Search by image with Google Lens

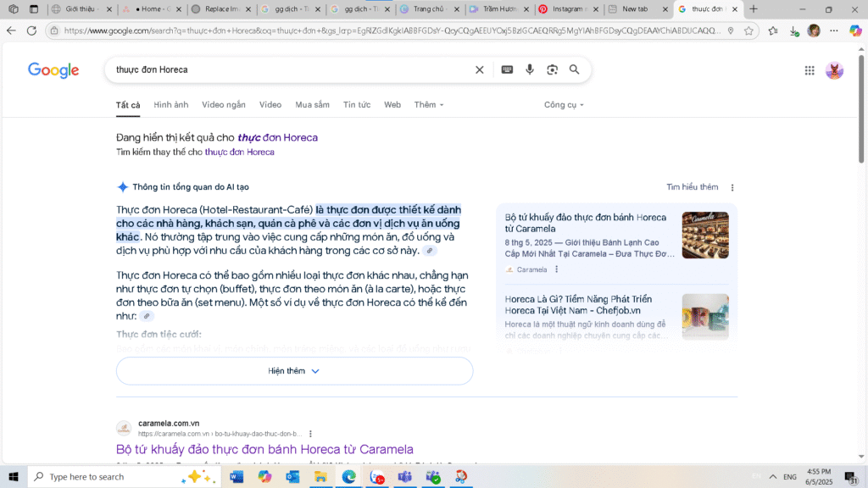point(552,69)
